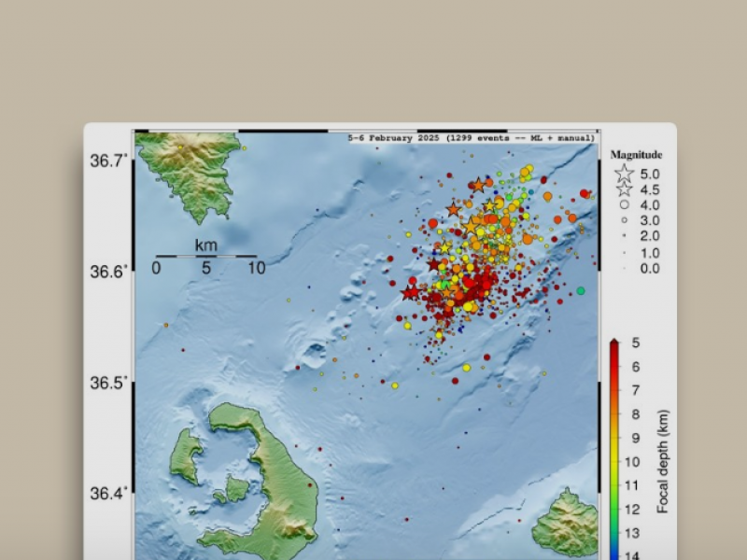Click the date and event count caption

click(x=471, y=137)
